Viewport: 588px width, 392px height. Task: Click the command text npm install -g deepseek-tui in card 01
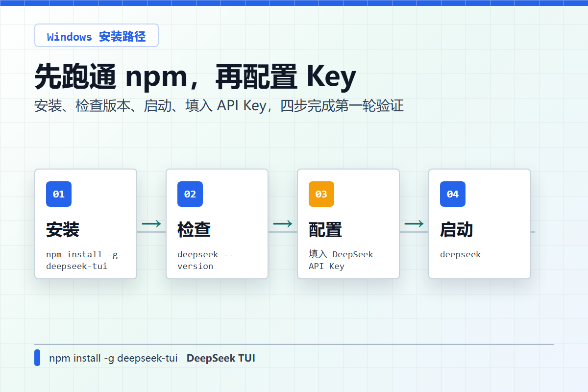click(82, 260)
